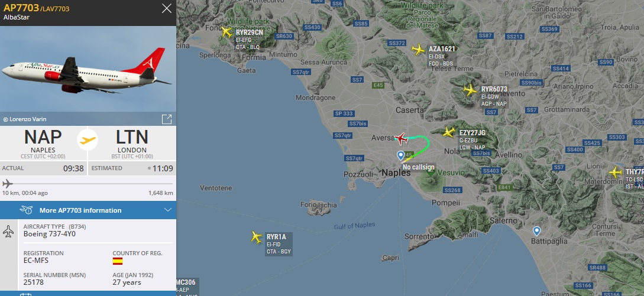The image size is (644, 296).
Task: Click the red AP7703 aircraft on the map
Action: pos(400,139)
